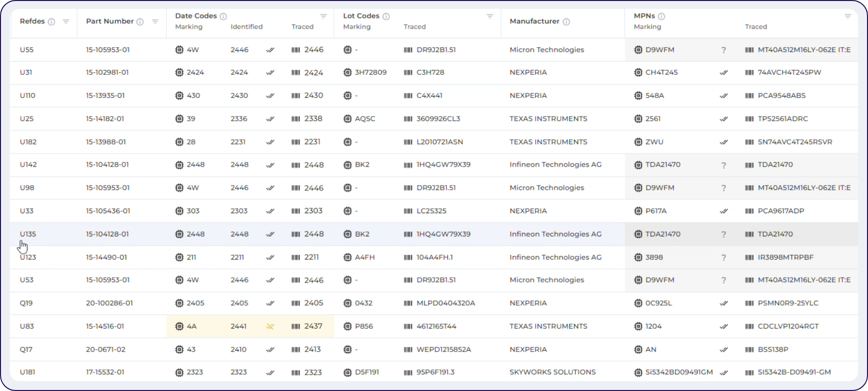Click the Manufacturer info icon
Viewport: 868px width, 391px height.
pos(566,22)
